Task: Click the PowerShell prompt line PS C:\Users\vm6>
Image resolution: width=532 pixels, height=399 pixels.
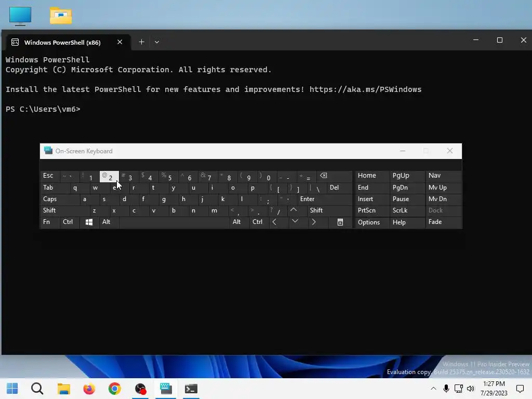Action: 43,109
